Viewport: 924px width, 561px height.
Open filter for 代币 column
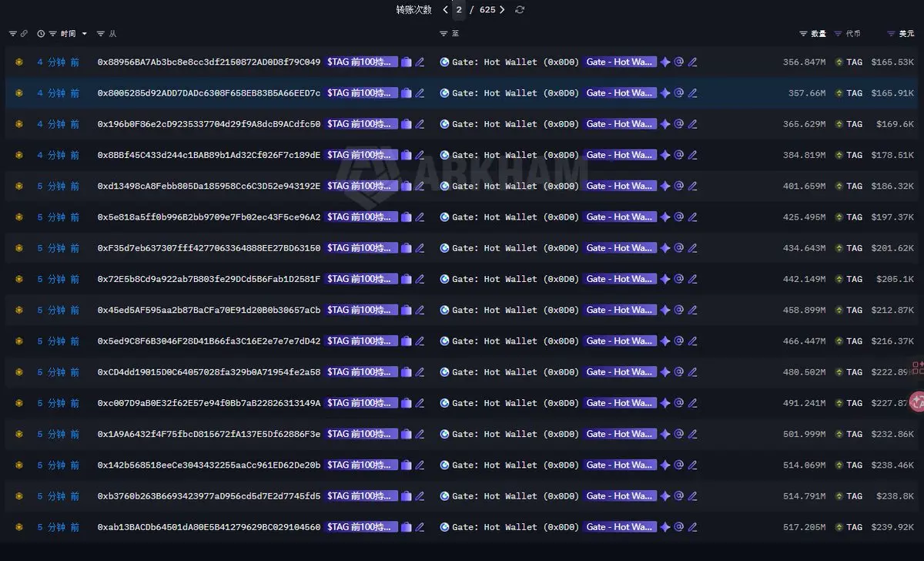click(x=839, y=34)
